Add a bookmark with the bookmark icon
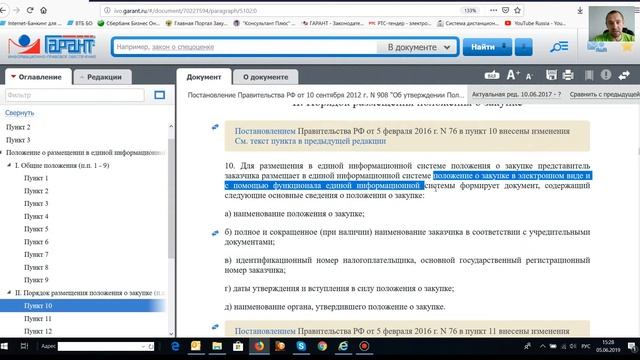Image resolution: width=640 pixels, height=360 pixels. point(589,75)
